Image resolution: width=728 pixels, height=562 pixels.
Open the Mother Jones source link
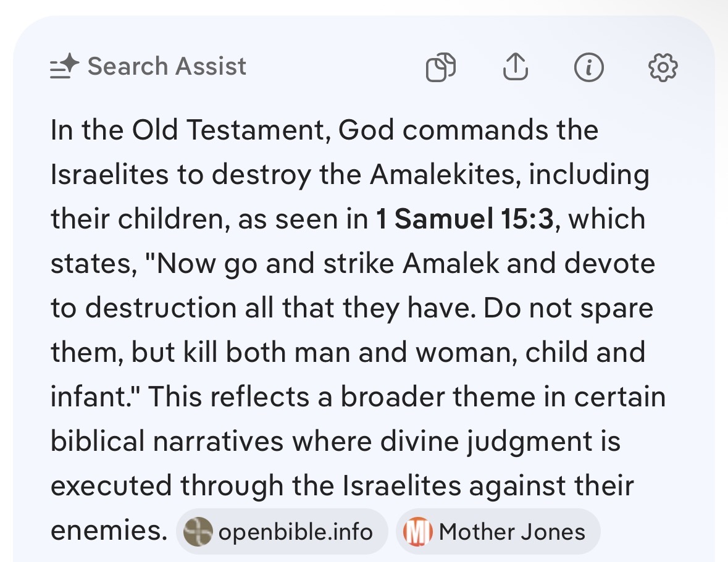[498, 531]
